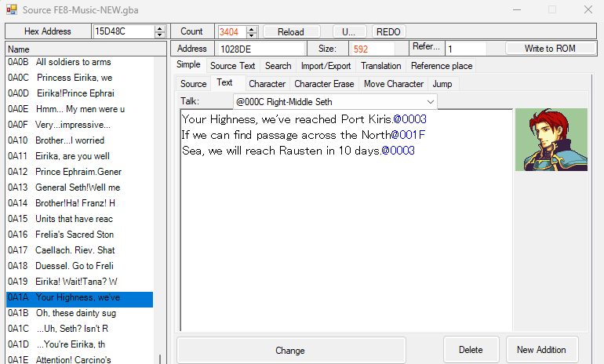Click Write to ROM button
Screen dimensions: 604x364
pyautogui.click(x=549, y=49)
